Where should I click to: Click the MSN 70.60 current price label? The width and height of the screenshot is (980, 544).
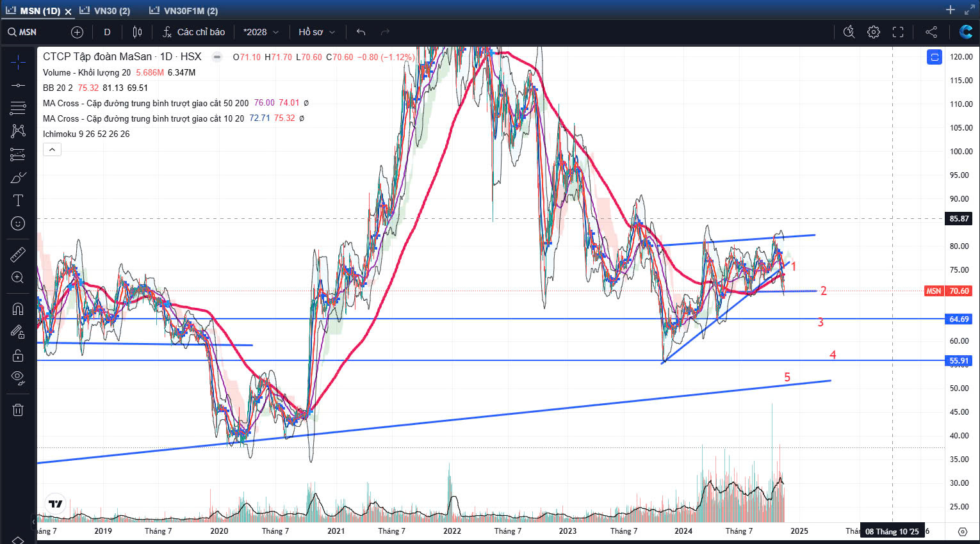point(949,291)
